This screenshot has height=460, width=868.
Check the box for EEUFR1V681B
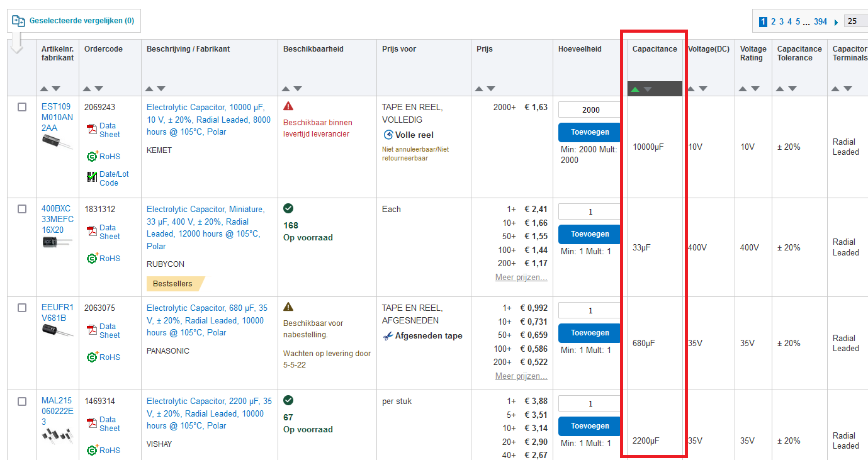pos(22,308)
